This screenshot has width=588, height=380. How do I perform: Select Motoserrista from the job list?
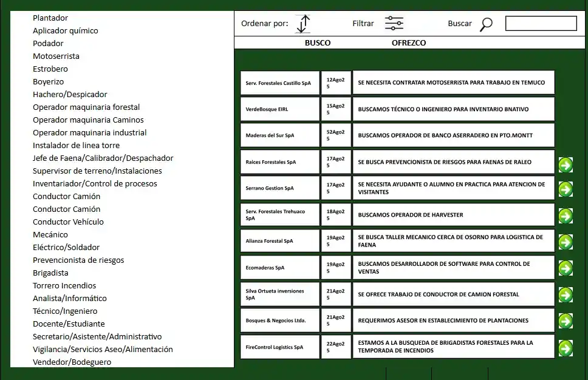[x=56, y=56]
